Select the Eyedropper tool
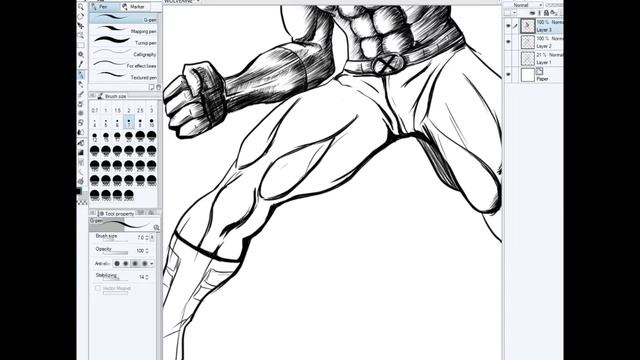 tap(81, 64)
